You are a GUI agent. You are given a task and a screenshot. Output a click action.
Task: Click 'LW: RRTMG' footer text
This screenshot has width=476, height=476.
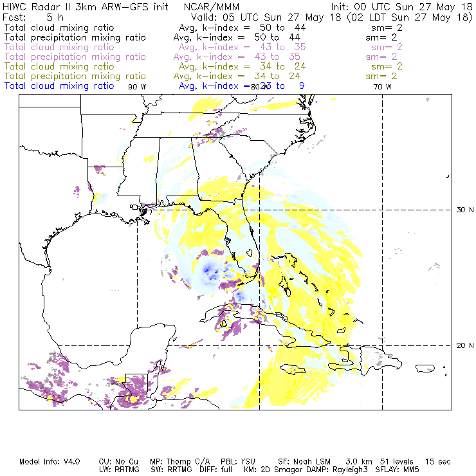pyautogui.click(x=119, y=470)
